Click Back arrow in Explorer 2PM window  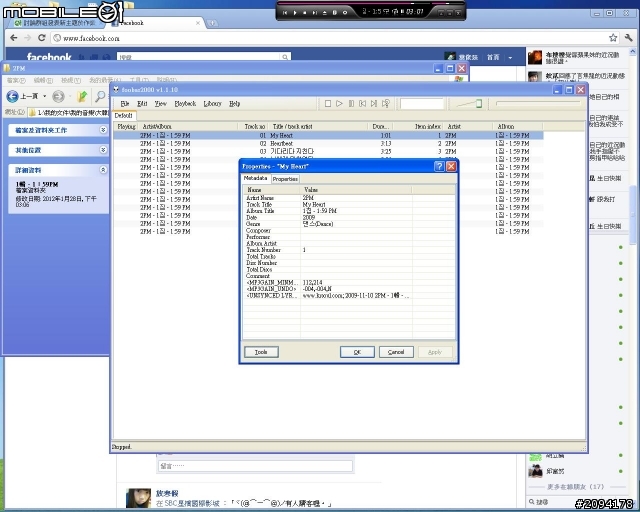pyautogui.click(x=13, y=96)
